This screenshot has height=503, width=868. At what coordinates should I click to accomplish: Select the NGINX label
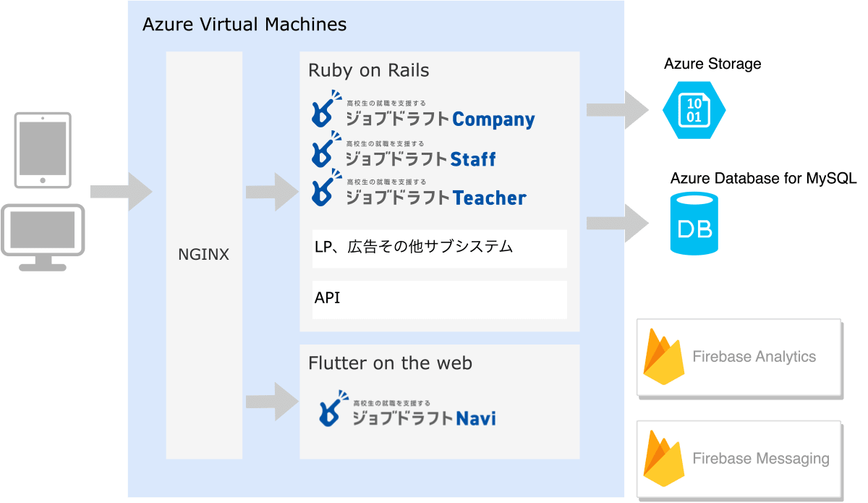[x=203, y=255]
